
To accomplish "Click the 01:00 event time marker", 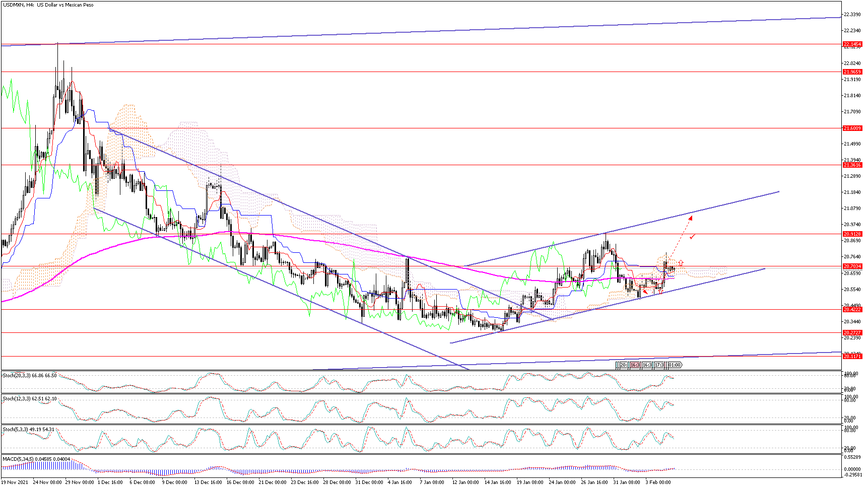I will (x=675, y=365).
